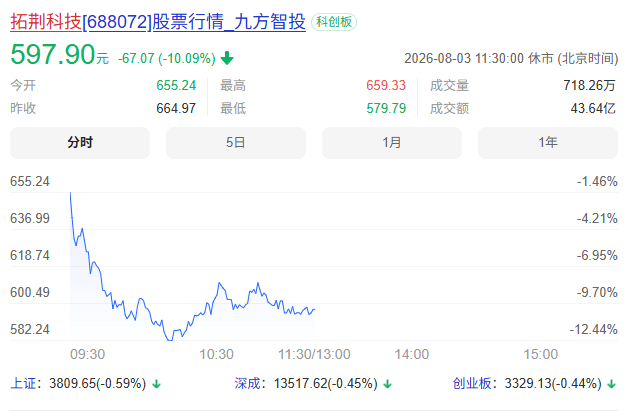Click the down arrow next to 深成 index
Image resolution: width=626 pixels, height=412 pixels.
point(387,384)
